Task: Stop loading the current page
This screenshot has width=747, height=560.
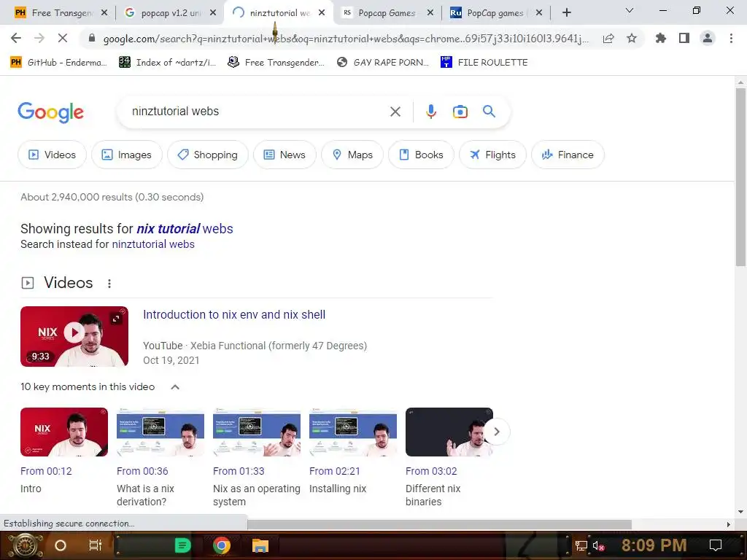Action: click(63, 38)
